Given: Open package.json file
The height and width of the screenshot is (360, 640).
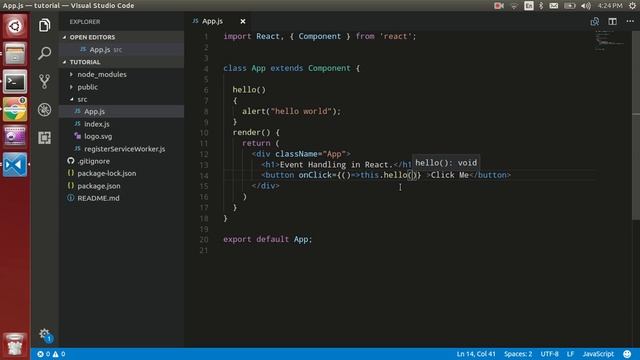Looking at the screenshot, I should point(99,186).
